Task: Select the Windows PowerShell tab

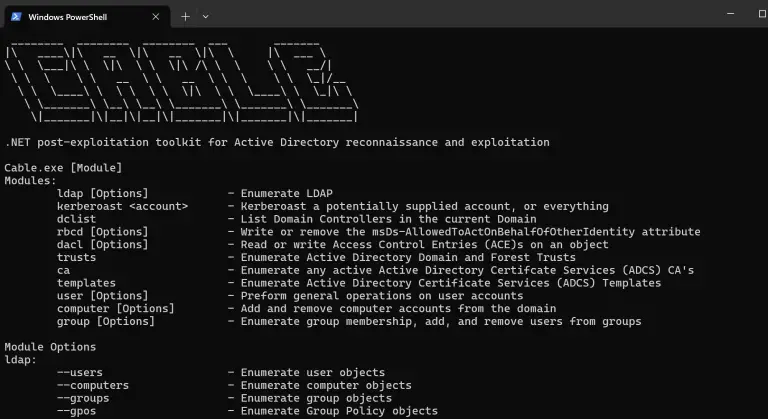Action: pyautogui.click(x=87, y=17)
